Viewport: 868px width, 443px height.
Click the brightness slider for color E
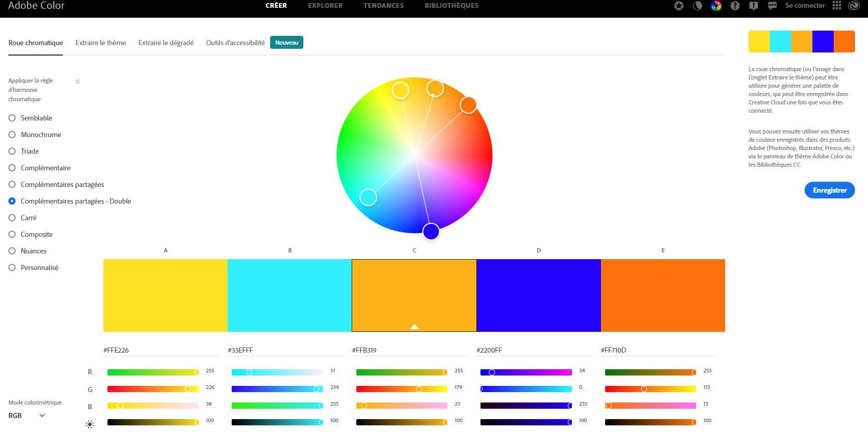click(650, 422)
